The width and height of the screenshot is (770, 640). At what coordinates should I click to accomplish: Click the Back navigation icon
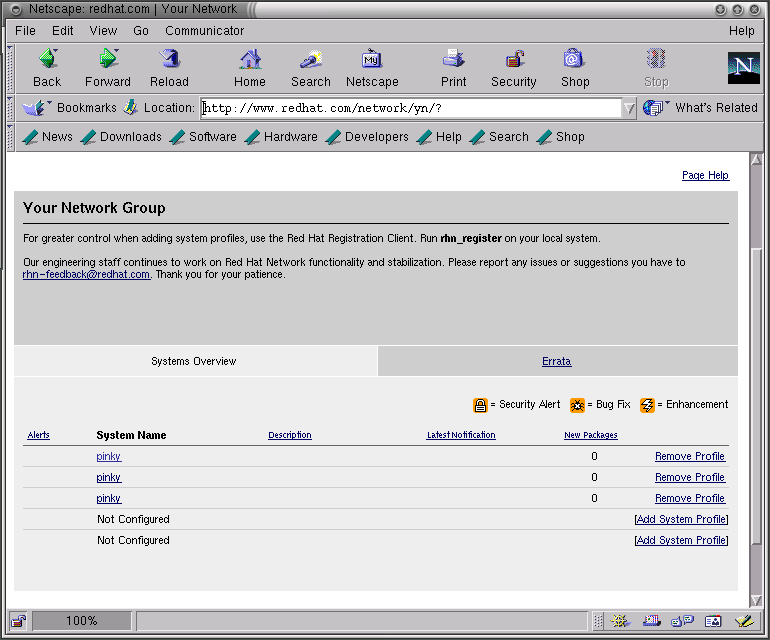47,60
